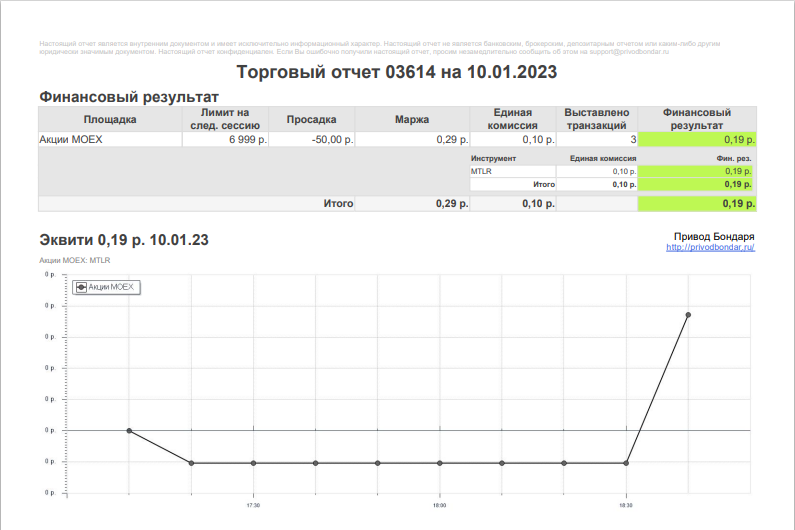This screenshot has width=795, height=530.
Task: Click the first data point on the zero line
Action: click(129, 431)
